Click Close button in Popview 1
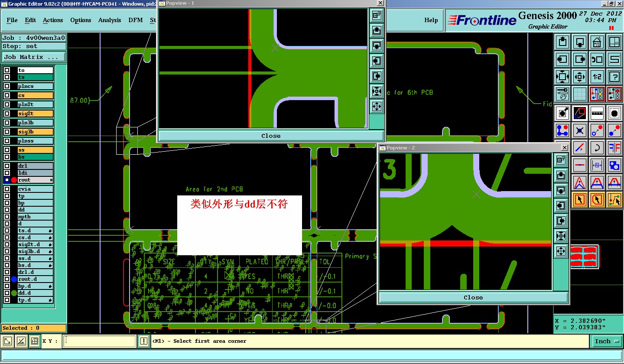 coord(271,136)
